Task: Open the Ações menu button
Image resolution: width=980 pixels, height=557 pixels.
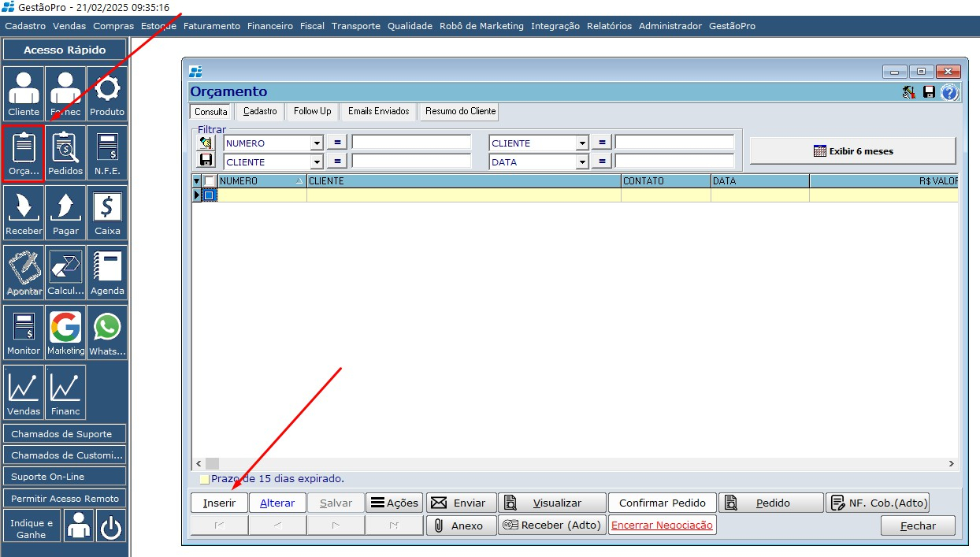Action: (395, 503)
